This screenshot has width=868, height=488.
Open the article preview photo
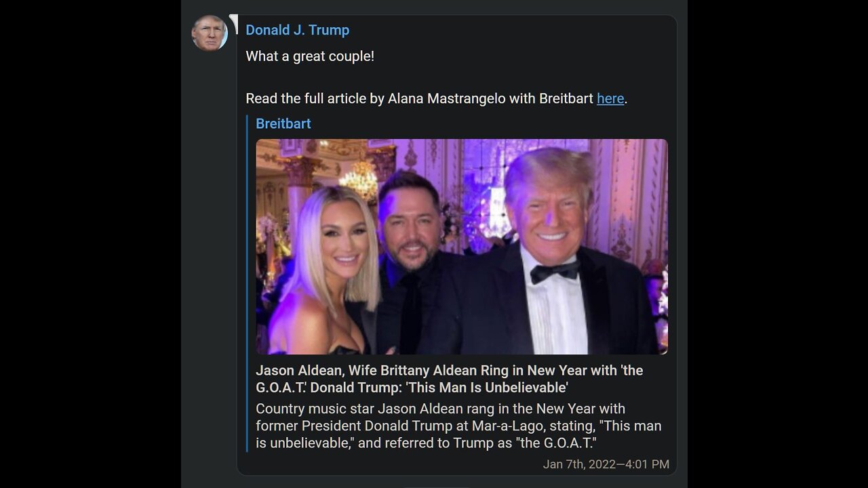[x=461, y=246]
